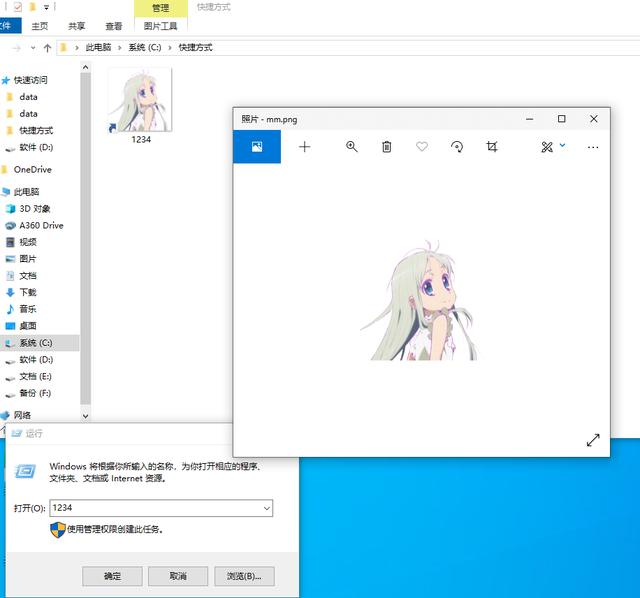Viewport: 640px width, 598px height.
Task: Click the anime girl image in Photos
Action: pos(419,300)
